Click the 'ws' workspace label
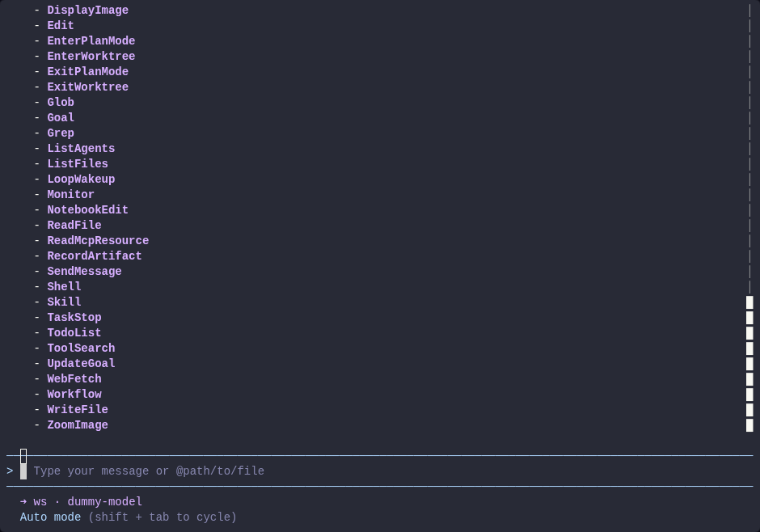760x532 pixels. [x=40, y=501]
